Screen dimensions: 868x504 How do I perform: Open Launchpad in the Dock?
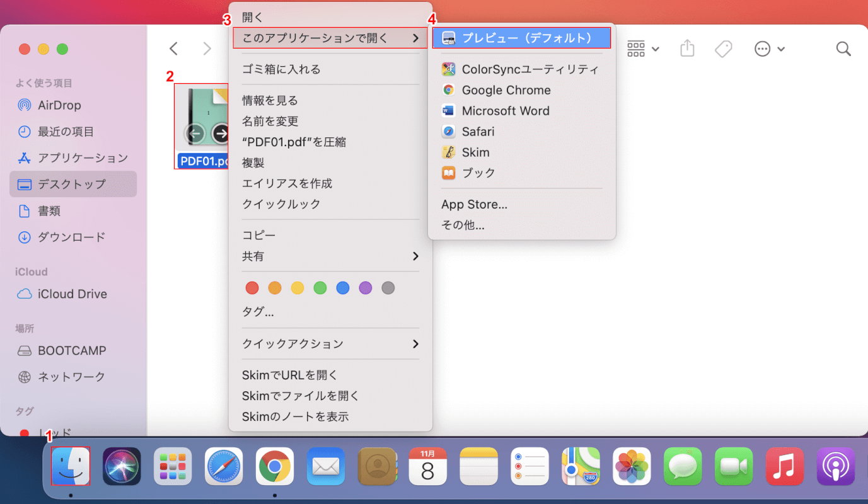point(173,466)
